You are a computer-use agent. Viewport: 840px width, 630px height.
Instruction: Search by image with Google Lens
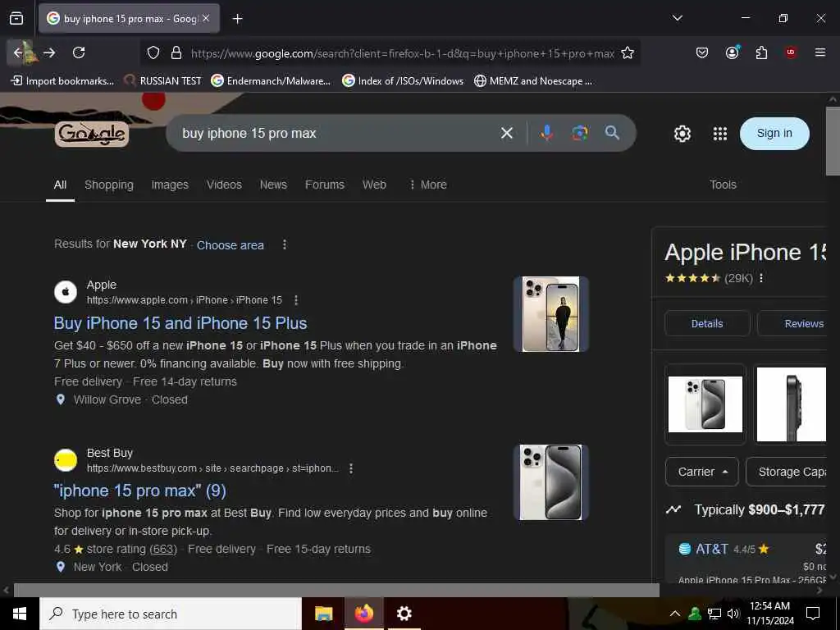pyautogui.click(x=579, y=133)
